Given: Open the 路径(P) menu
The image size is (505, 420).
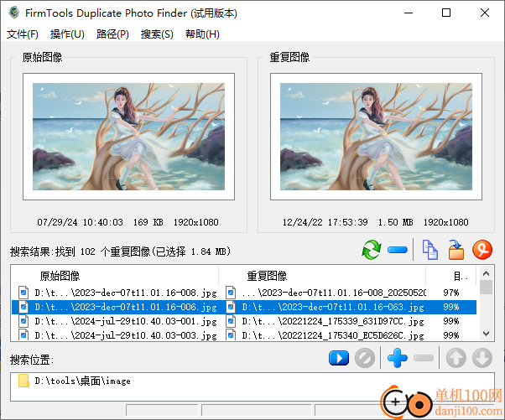Looking at the screenshot, I should (x=112, y=34).
